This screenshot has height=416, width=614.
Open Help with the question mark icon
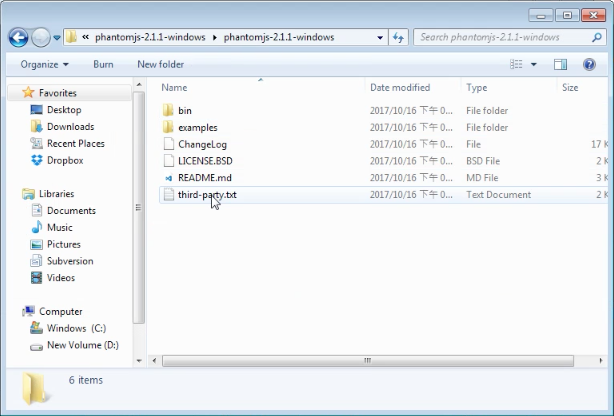tap(589, 64)
